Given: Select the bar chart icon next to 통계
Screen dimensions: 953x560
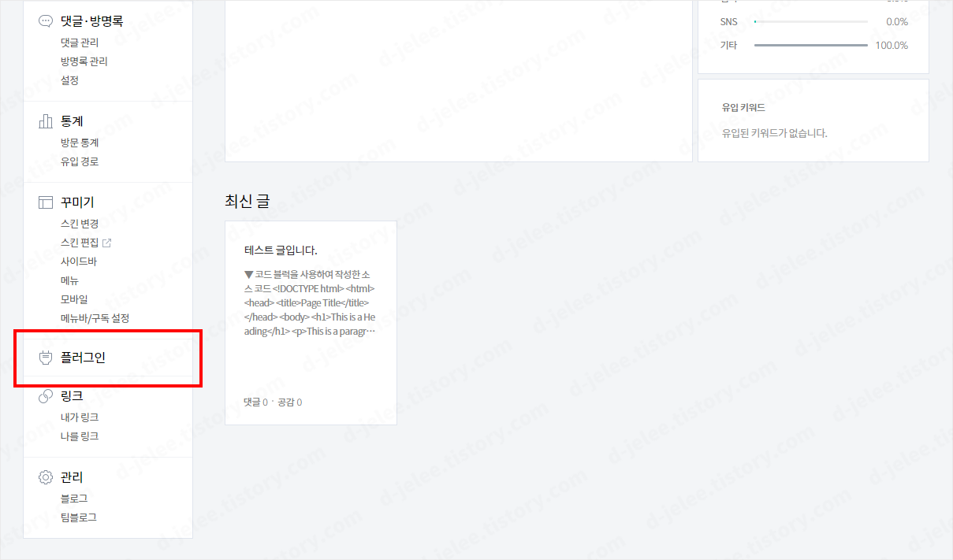Looking at the screenshot, I should tap(45, 121).
